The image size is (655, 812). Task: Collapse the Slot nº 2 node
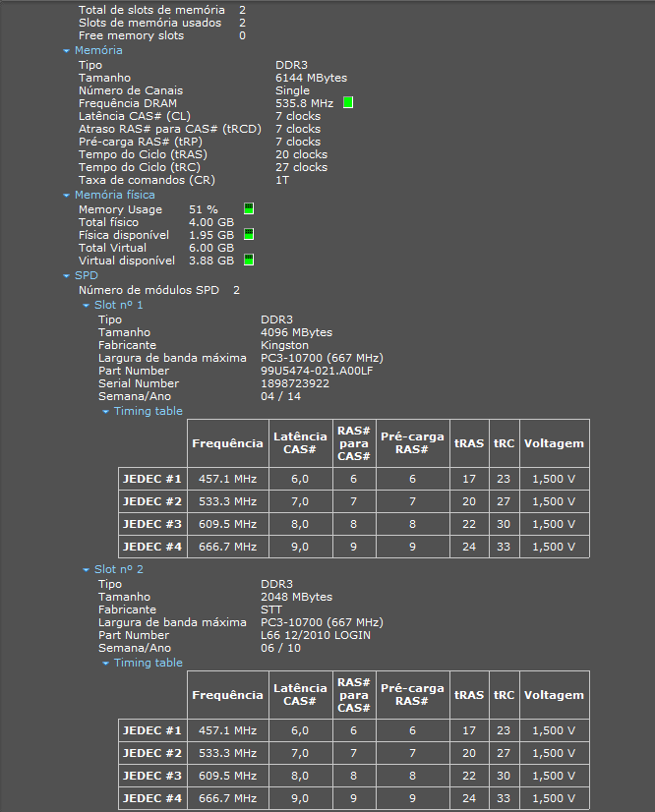86,569
